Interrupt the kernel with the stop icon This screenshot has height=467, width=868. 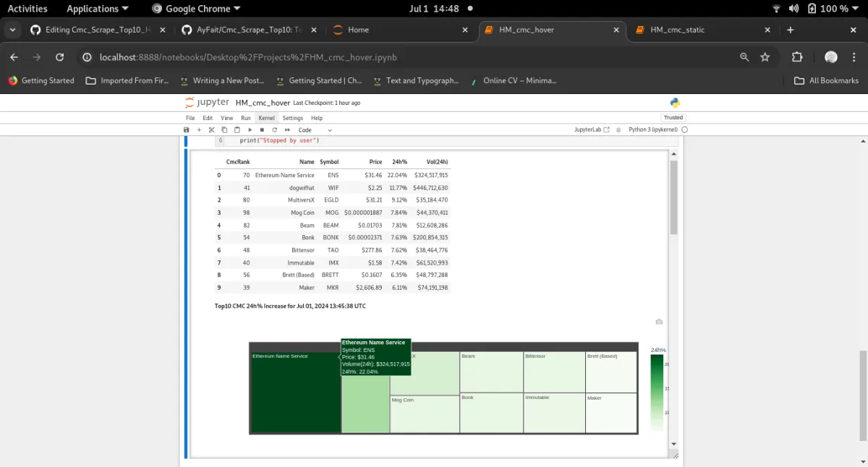pos(262,130)
